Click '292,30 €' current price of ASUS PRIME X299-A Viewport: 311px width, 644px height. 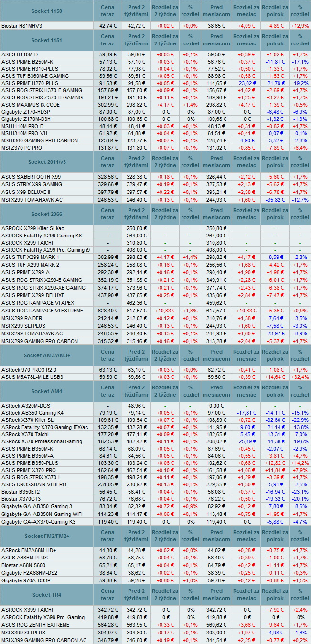(x=108, y=272)
